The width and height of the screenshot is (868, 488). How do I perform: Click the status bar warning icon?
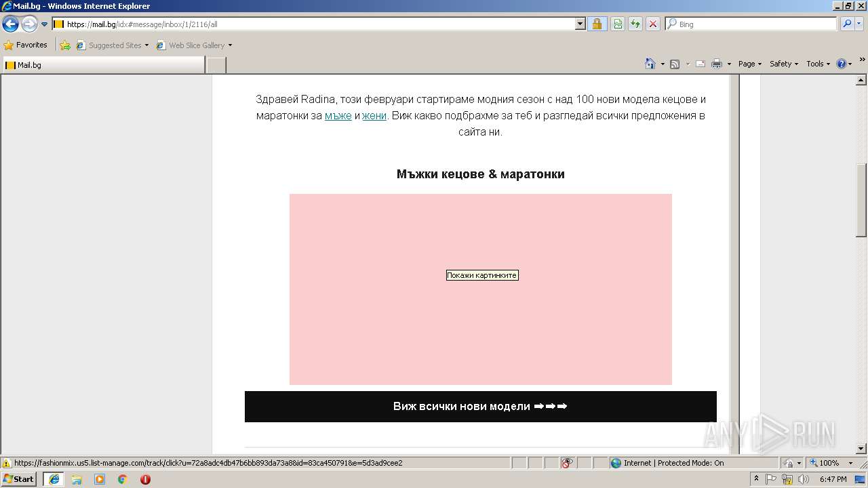pyautogui.click(x=7, y=464)
